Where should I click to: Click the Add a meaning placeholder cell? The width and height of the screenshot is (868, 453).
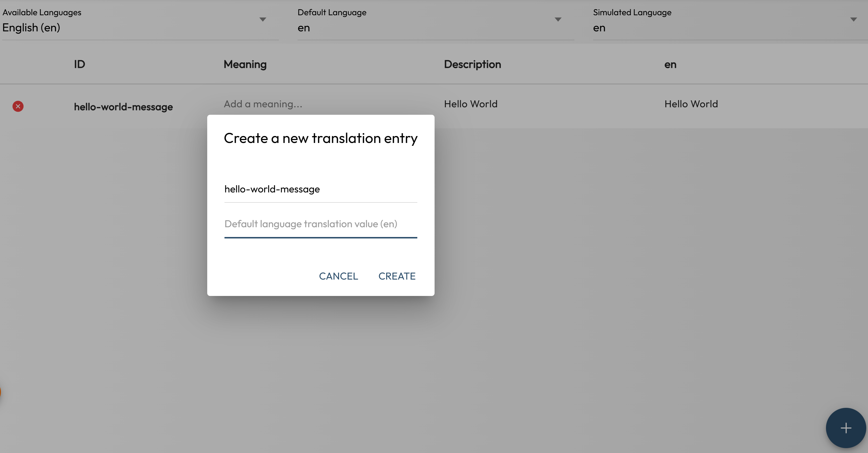(263, 104)
